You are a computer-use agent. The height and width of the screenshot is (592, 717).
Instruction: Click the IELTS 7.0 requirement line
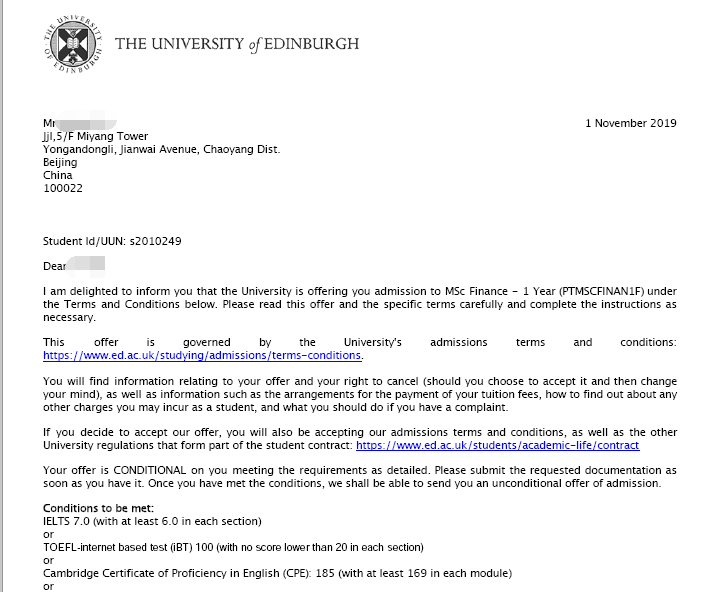(151, 522)
